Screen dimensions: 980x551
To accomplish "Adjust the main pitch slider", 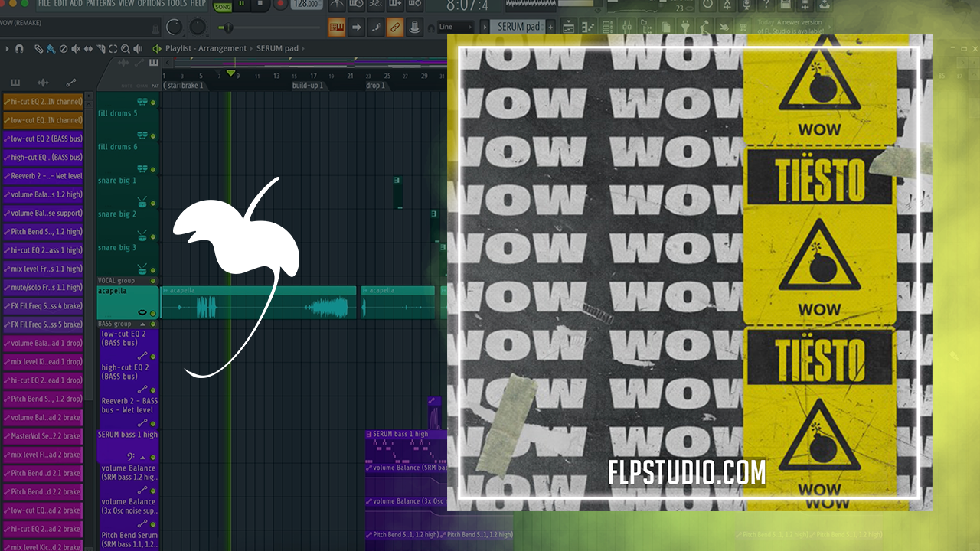I will (x=230, y=28).
